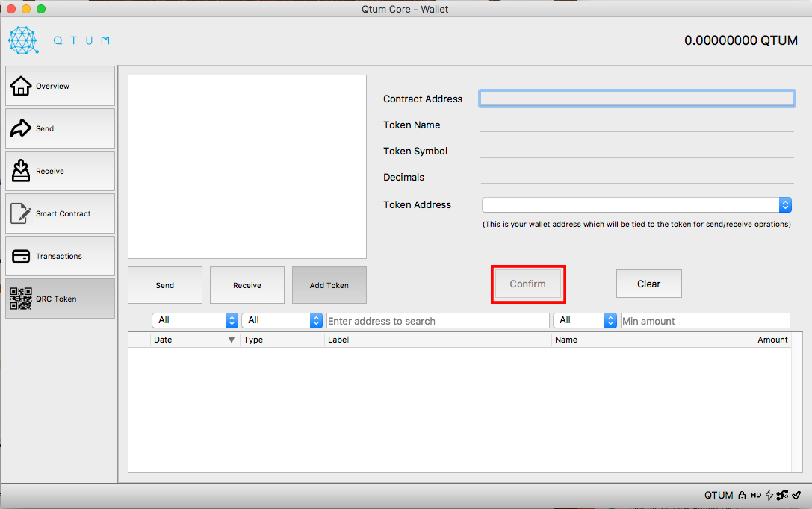
Task: Open the first All date filter dropdown
Action: tap(195, 320)
